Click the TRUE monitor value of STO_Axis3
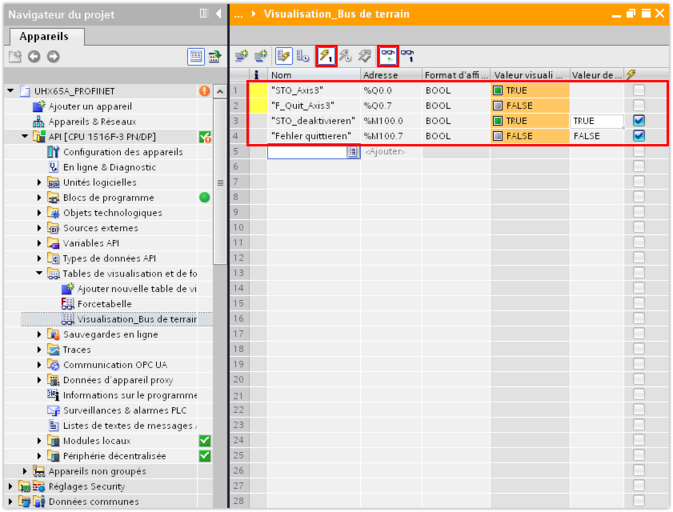The height and width of the screenshot is (512, 673). tap(516, 90)
